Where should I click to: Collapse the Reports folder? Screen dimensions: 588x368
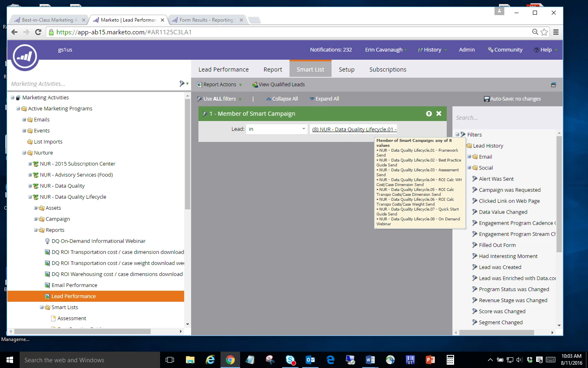point(36,230)
